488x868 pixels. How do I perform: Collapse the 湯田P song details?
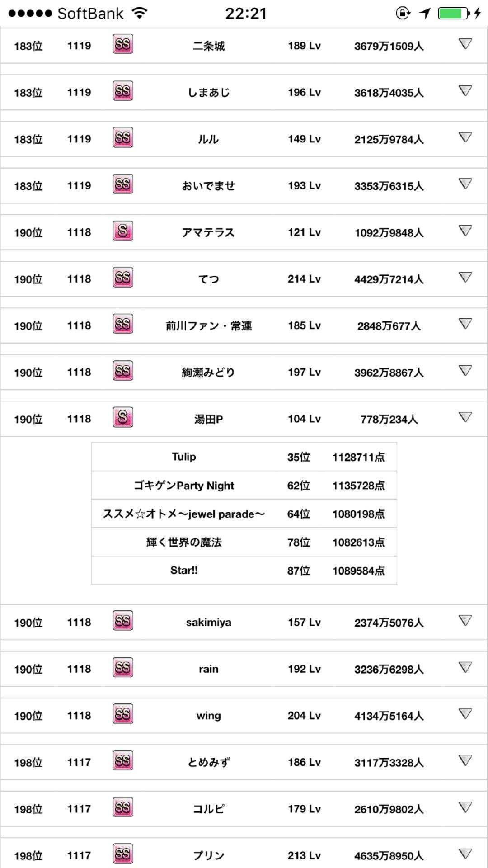pos(465,417)
